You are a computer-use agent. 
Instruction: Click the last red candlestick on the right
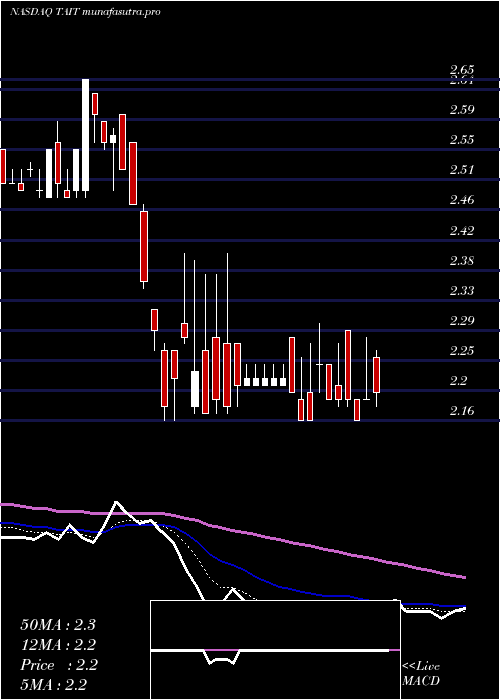click(376, 375)
